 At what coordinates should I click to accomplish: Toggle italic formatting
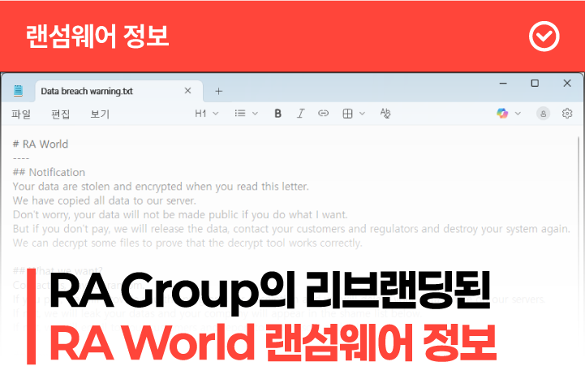[300, 114]
